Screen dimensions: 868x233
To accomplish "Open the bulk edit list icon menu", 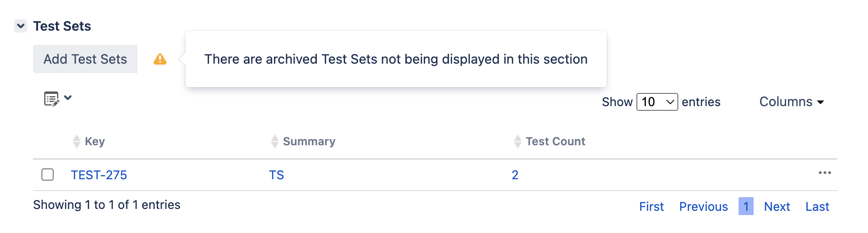I will pyautogui.click(x=58, y=99).
